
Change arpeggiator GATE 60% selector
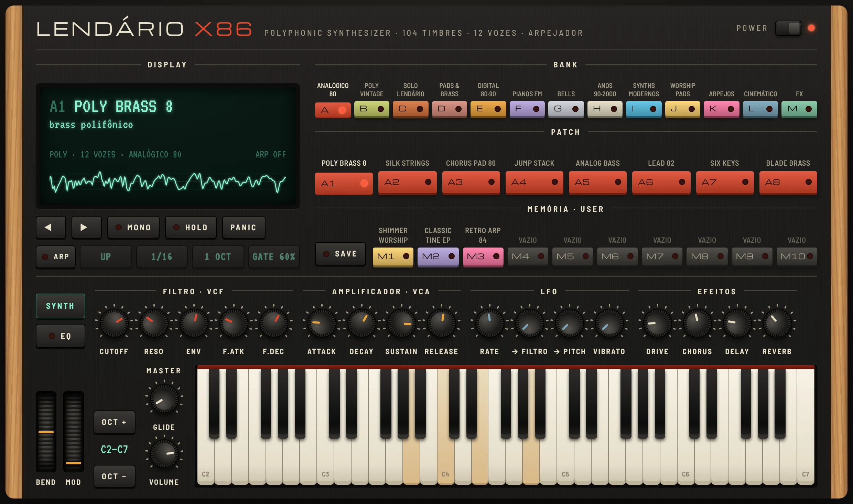[x=274, y=256]
